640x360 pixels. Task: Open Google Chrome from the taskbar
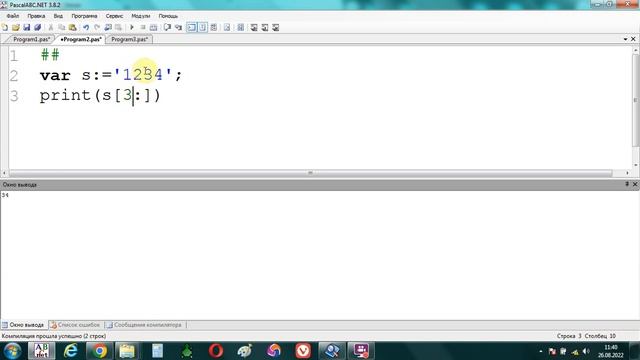tap(99, 351)
